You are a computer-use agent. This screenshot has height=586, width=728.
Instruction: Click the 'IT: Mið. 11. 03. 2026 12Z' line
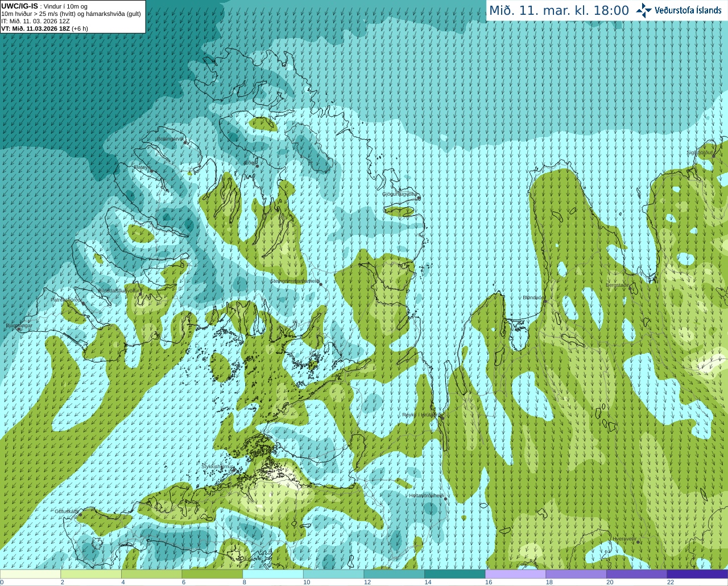coord(35,21)
